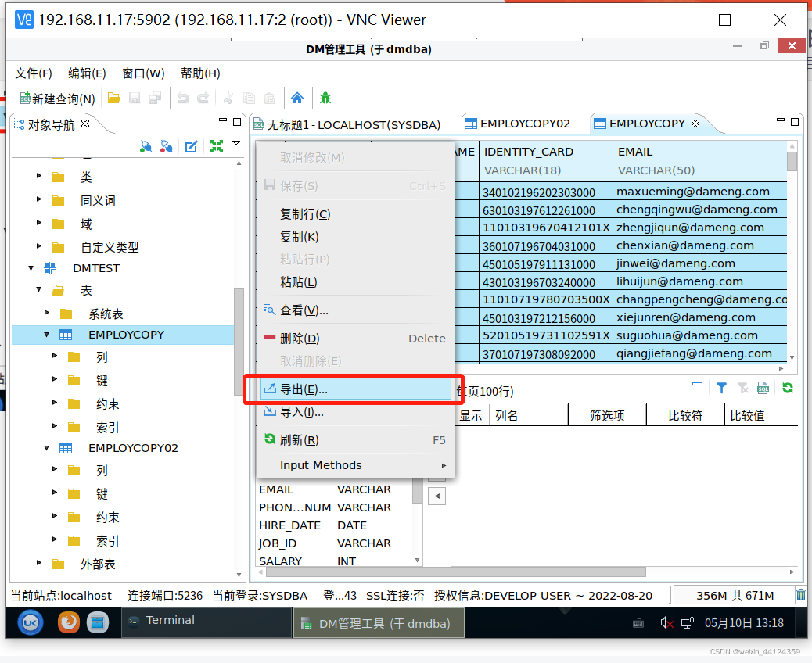
Task: Open the Terminal from the taskbar
Action: click(172, 620)
